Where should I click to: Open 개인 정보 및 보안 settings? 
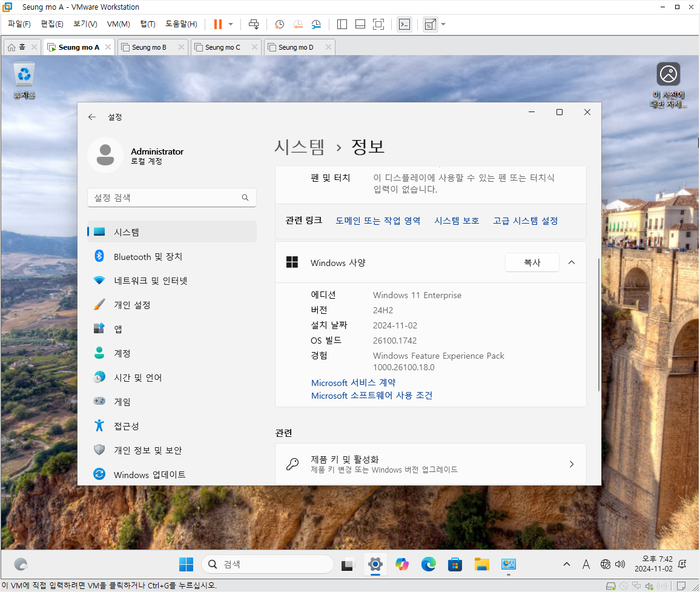[x=172, y=450]
